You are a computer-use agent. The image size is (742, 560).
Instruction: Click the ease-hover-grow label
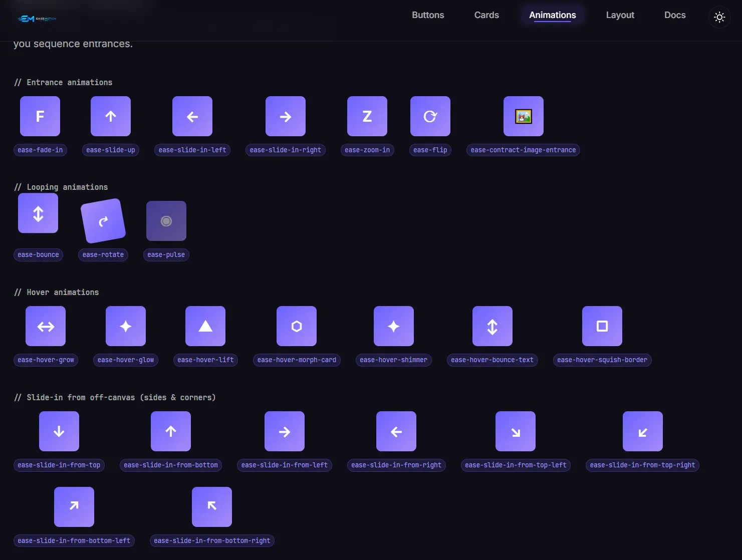click(x=46, y=360)
